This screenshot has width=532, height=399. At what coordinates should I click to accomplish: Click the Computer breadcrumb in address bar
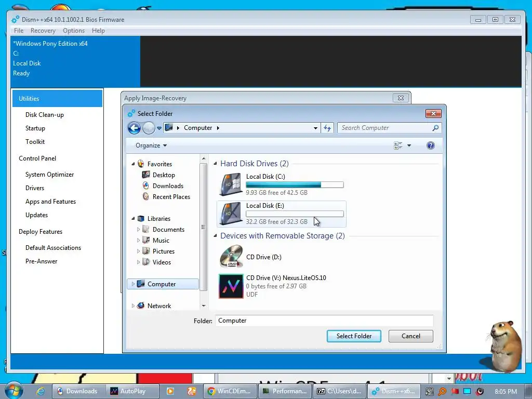point(198,128)
